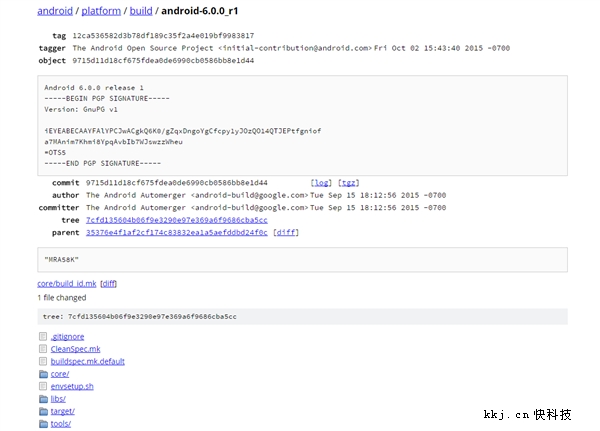Open the CleanSpec.mk file link
The width and height of the screenshot is (600, 431).
pyautogui.click(x=75, y=349)
